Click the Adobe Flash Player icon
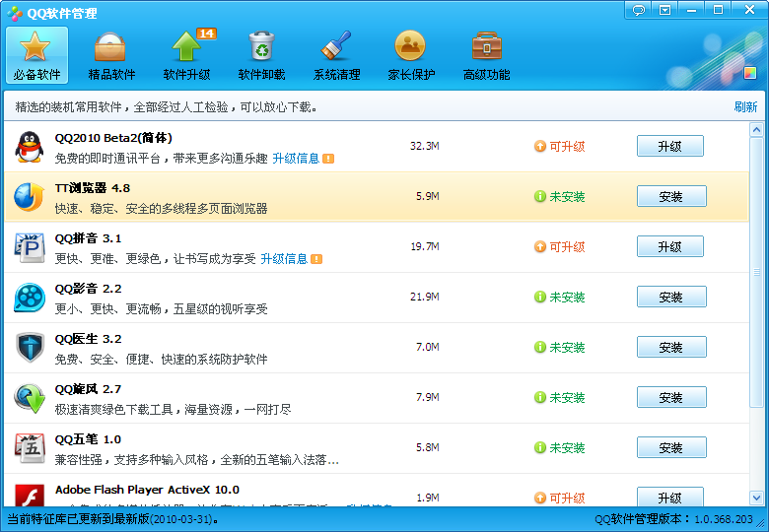Image resolution: width=769 pixels, height=532 pixels. (x=30, y=496)
